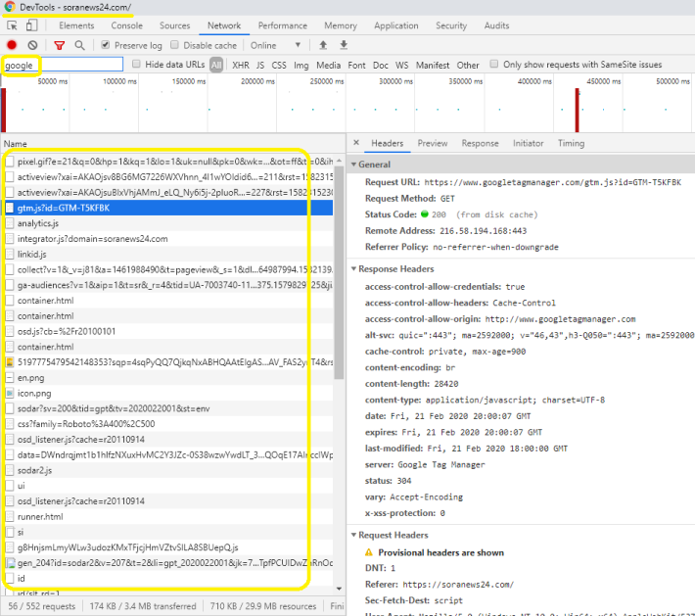Filter requests by Img type
The width and height of the screenshot is (695, 616).
(301, 66)
